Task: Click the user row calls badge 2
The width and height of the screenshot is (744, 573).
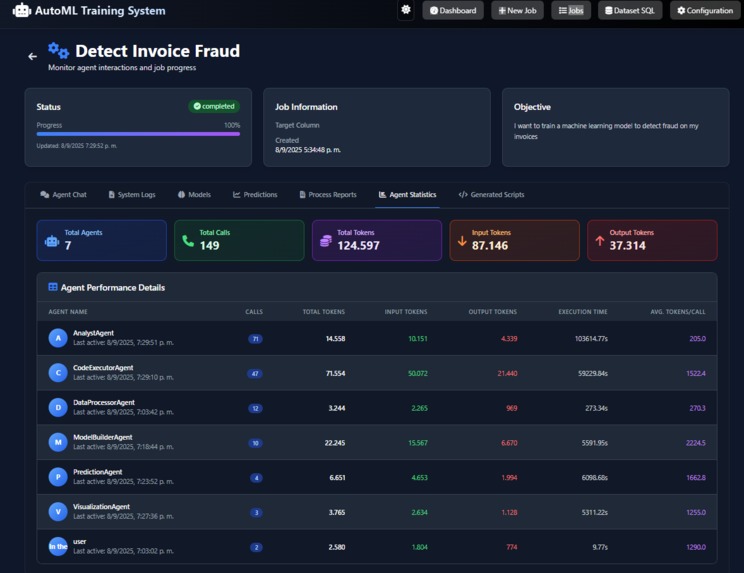Action: click(256, 547)
